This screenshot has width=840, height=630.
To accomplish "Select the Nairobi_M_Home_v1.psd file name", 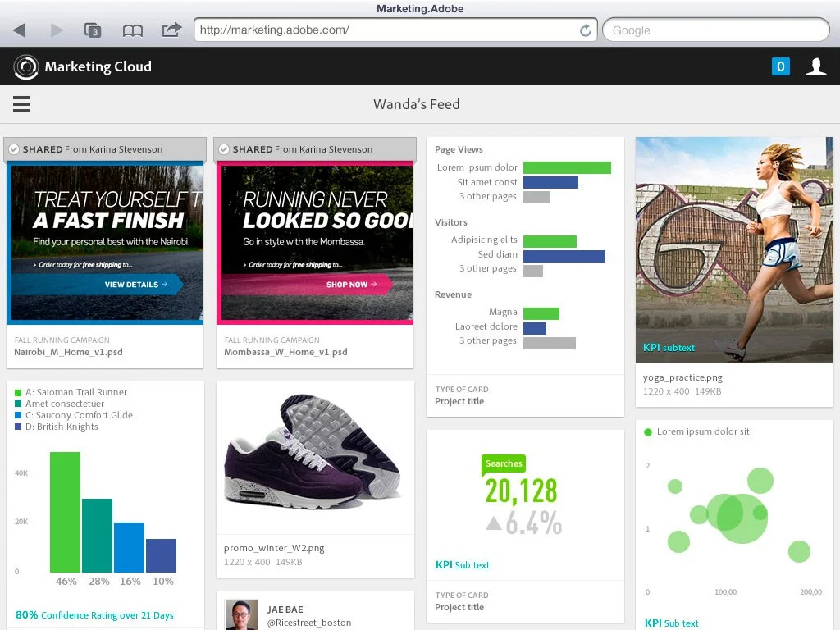I will [x=69, y=352].
